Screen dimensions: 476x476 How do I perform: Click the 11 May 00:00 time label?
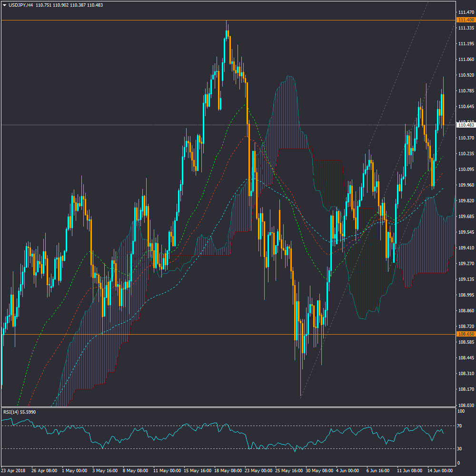click(166, 470)
